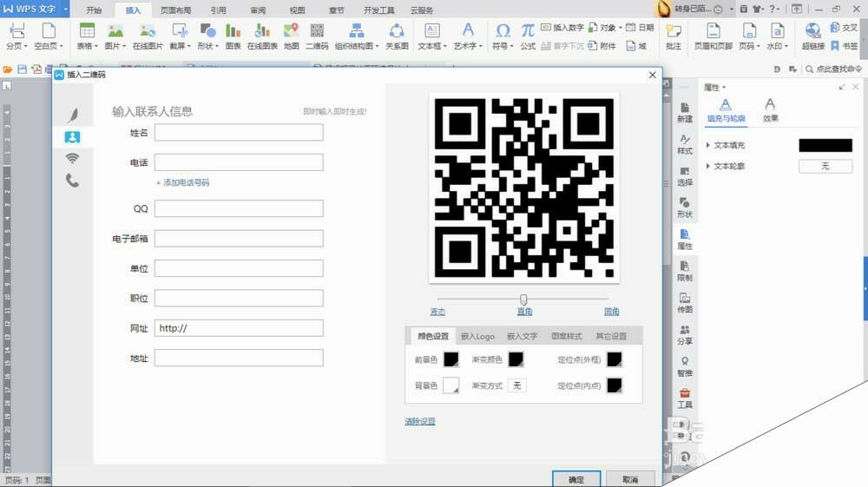Click 取消 to cancel the dialog

pos(630,479)
